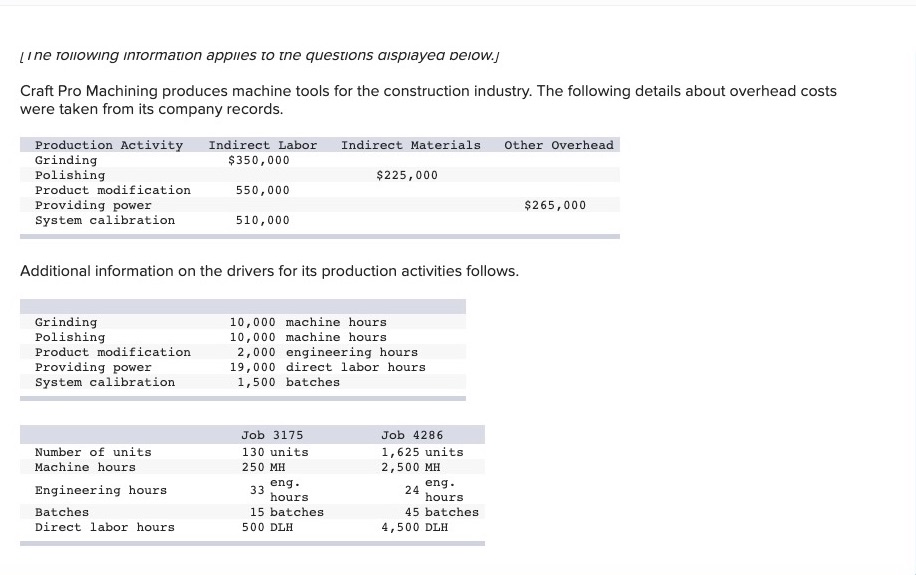Click the 'Craft Pro Machining produces' intro paragraph
Image resolution: width=916 pixels, height=575 pixels.
[x=428, y=100]
